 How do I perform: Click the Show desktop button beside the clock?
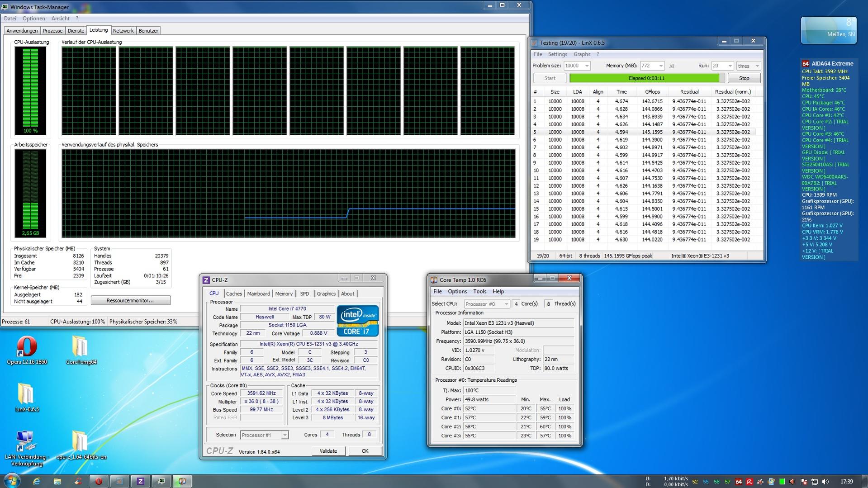click(x=864, y=481)
